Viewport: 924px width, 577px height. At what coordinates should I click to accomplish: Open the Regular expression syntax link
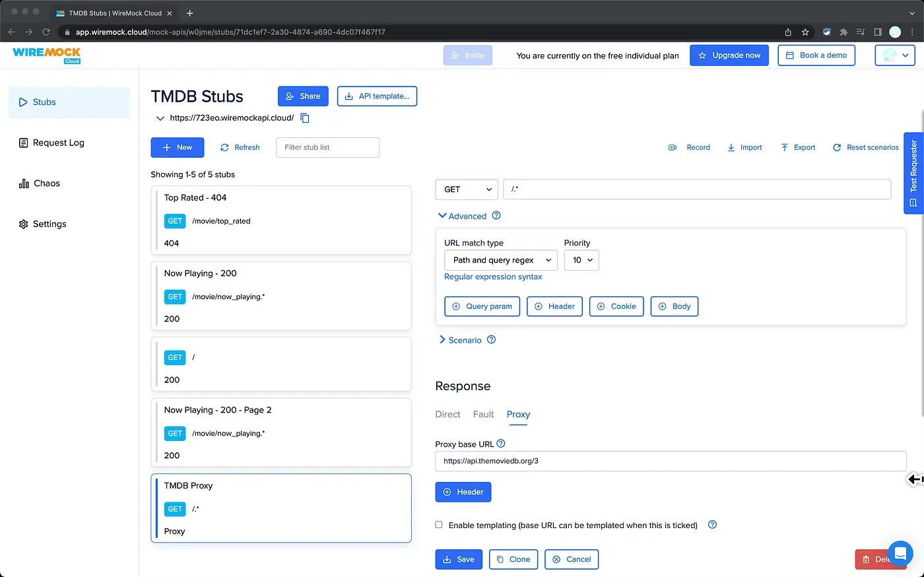493,277
